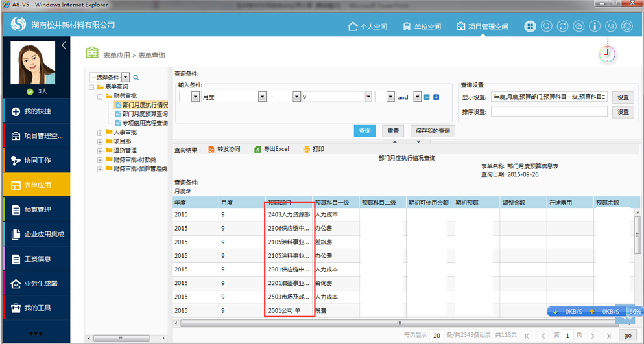Image resolution: width=644 pixels, height=344 pixels.
Task: Expand 财务审批-预算管理类 folder
Action: (x=100, y=170)
